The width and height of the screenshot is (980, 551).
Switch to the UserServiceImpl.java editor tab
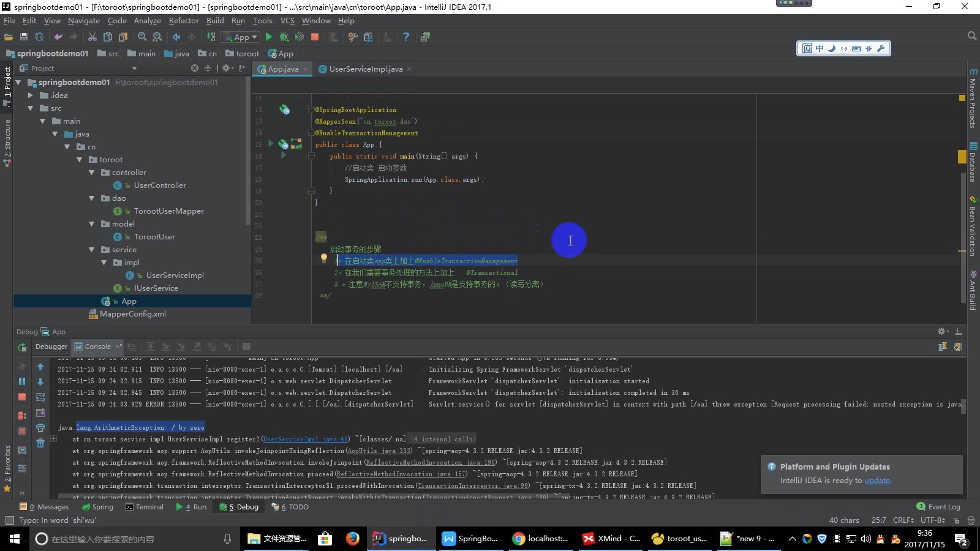[x=366, y=69]
